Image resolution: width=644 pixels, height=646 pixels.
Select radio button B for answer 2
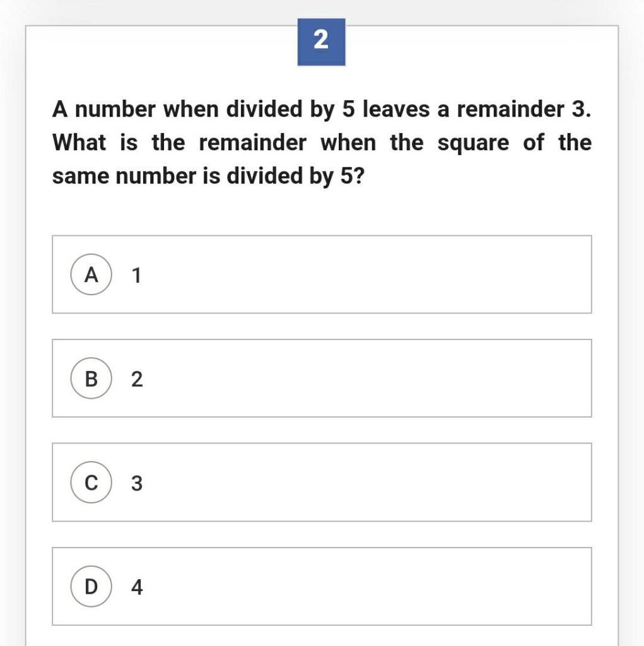click(91, 379)
